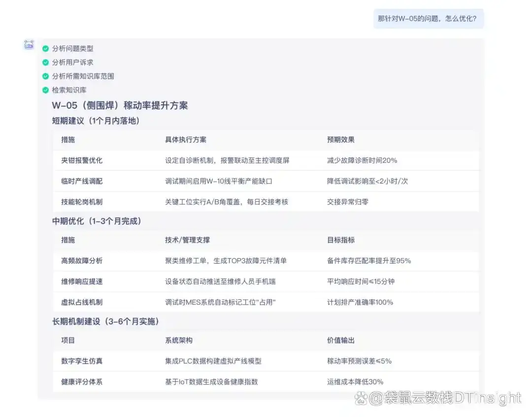Select the cell 技能轮岗机制
The width and height of the screenshot is (532, 417).
point(82,202)
